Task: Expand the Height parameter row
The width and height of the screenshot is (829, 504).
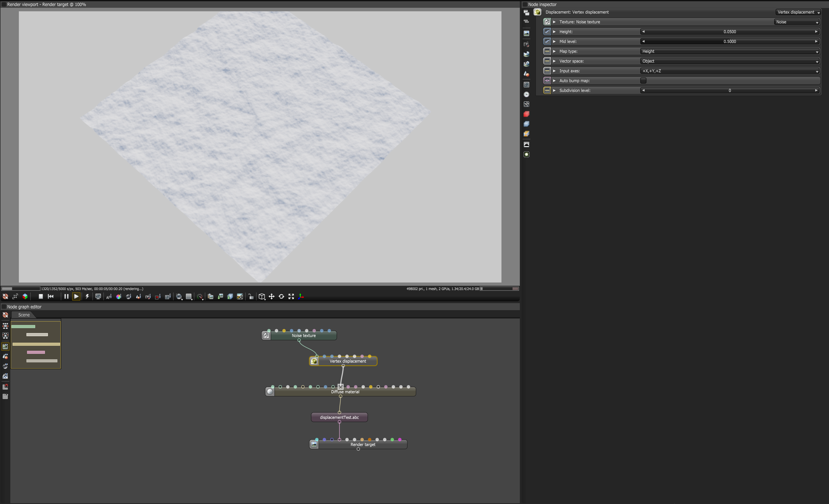Action: click(555, 32)
